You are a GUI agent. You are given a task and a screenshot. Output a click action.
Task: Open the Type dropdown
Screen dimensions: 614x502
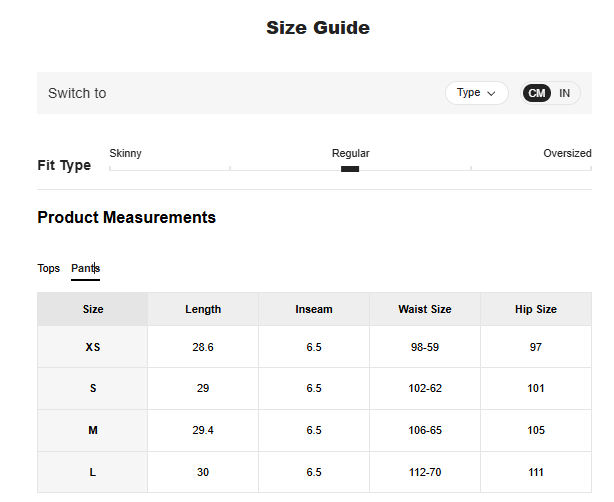pyautogui.click(x=476, y=93)
